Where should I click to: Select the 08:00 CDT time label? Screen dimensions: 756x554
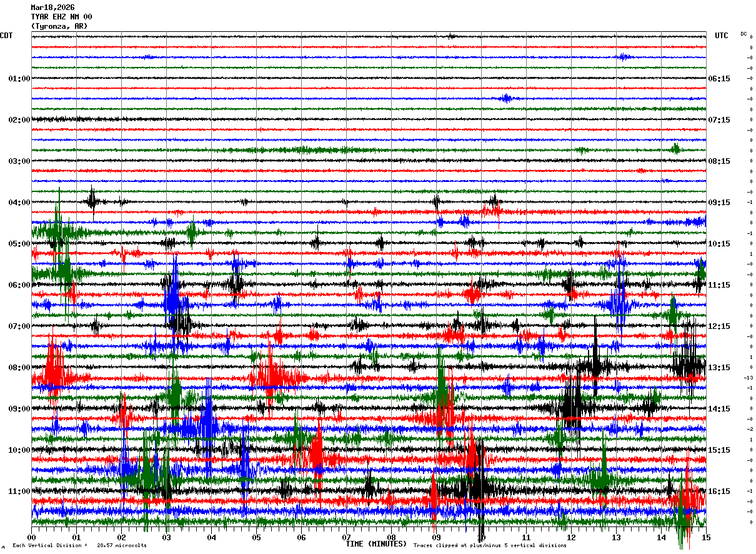19,368
